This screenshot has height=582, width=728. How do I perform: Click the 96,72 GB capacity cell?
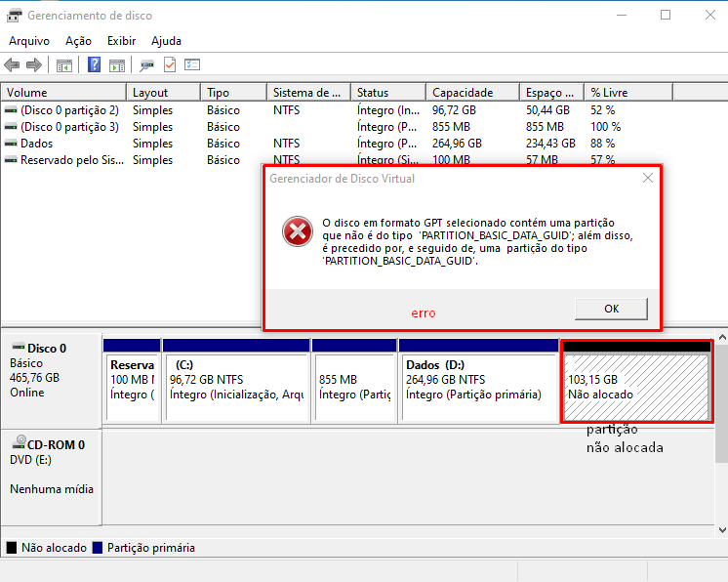coord(454,110)
